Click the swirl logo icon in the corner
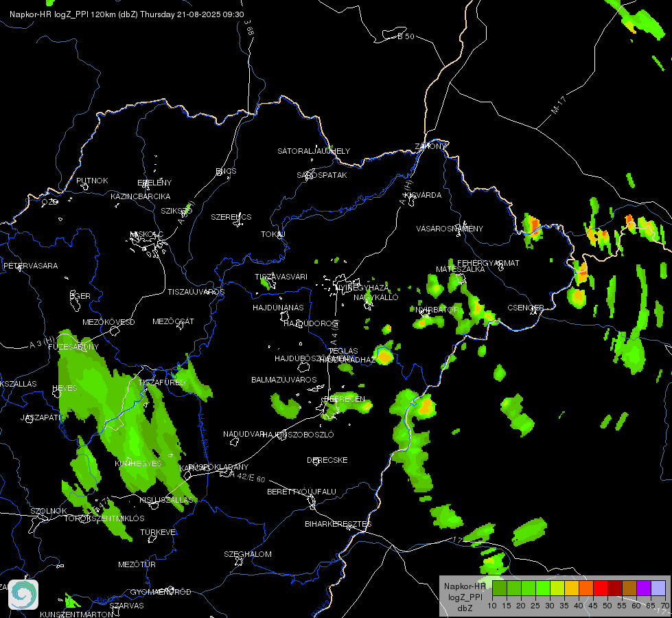 (x=23, y=595)
